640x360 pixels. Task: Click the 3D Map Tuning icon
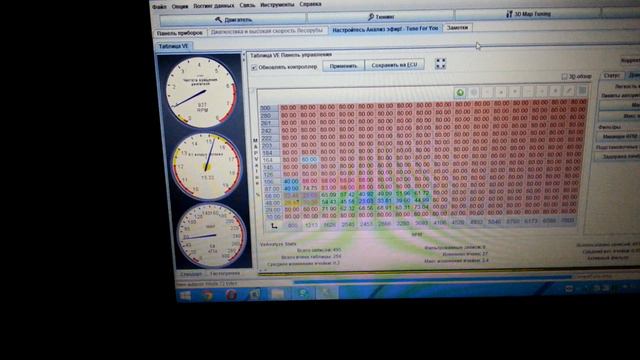pos(509,14)
